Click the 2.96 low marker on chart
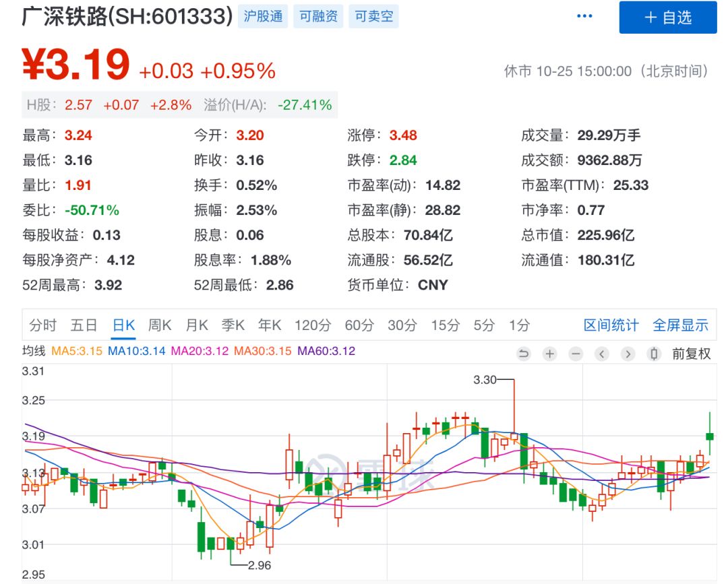This screenshot has height=584, width=728. [x=259, y=565]
